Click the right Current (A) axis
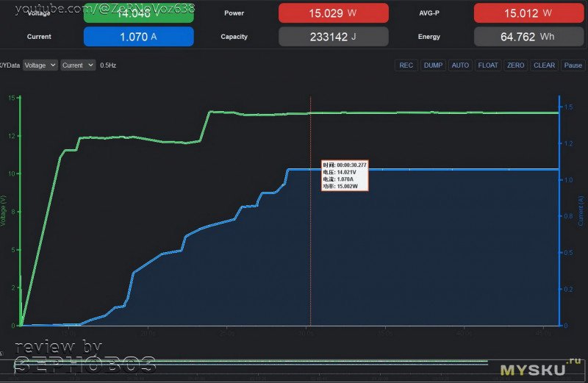588x383 pixels. [561, 213]
